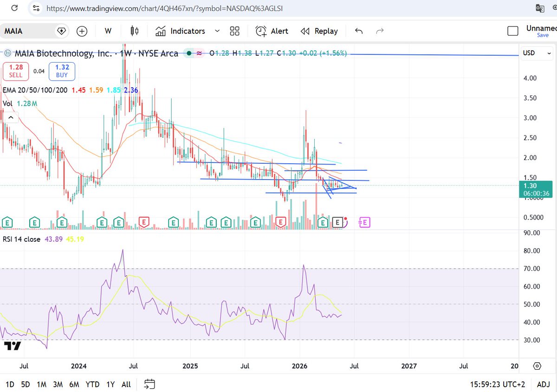Set range to 6M
The width and height of the screenshot is (557, 392).
click(74, 384)
